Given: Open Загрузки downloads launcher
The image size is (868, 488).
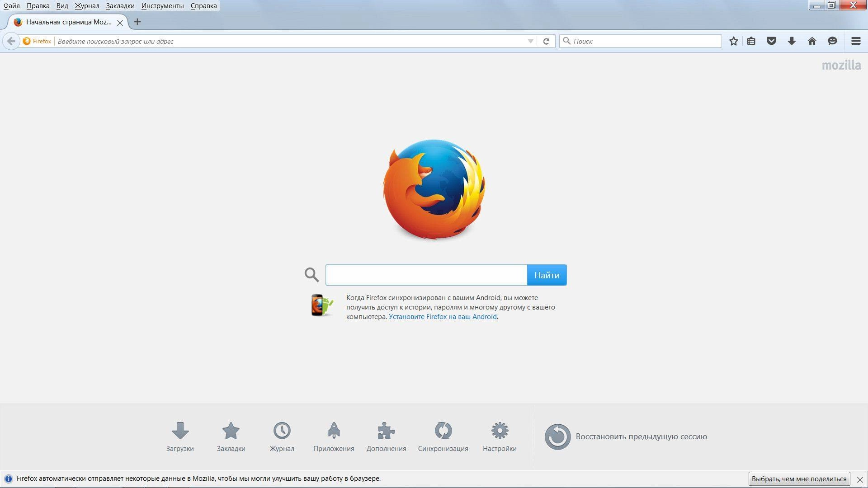Looking at the screenshot, I should [x=180, y=436].
